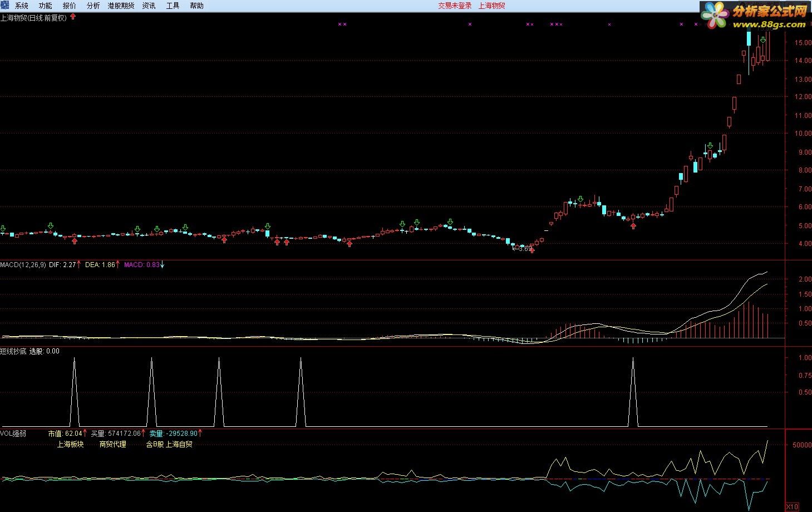Select the DIF: 2.27 value
The width and height of the screenshot is (812, 512).
click(x=62, y=265)
